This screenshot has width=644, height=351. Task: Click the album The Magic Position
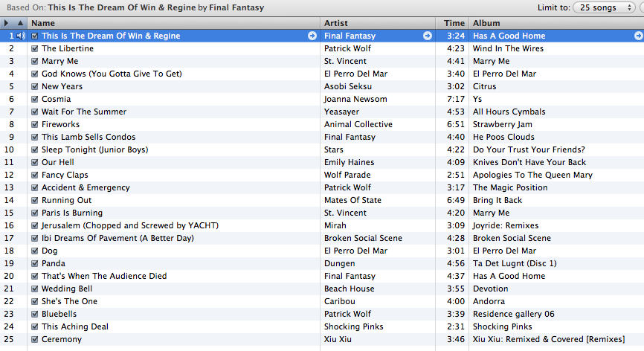point(510,187)
